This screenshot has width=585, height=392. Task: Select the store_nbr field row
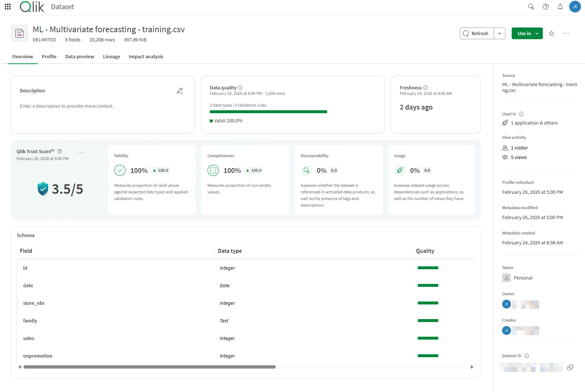pyautogui.click(x=246, y=303)
